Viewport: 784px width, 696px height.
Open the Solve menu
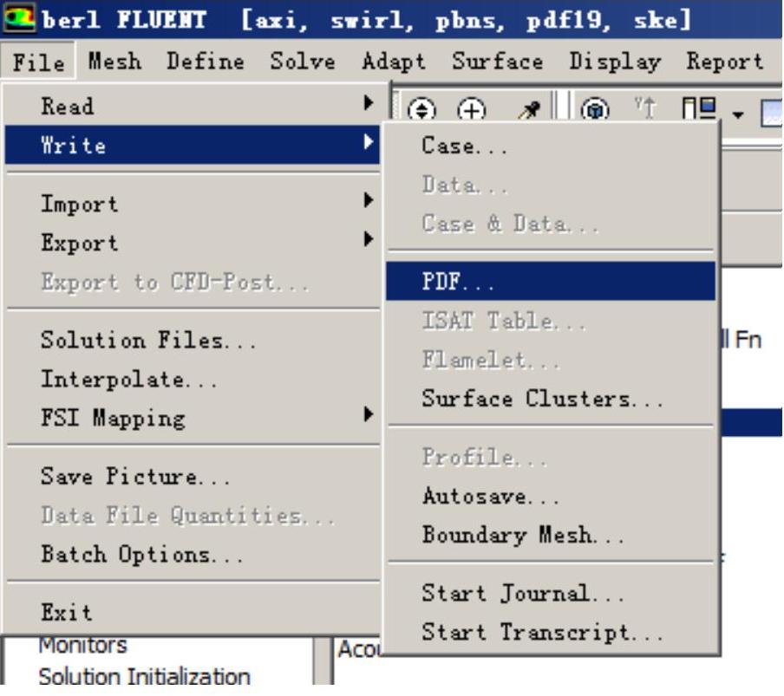[303, 62]
